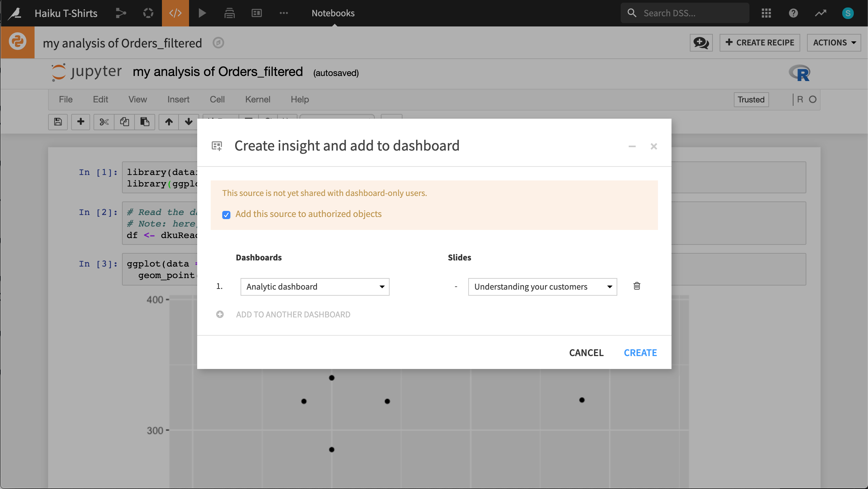Select the Kernel menu item
The width and height of the screenshot is (868, 489).
257,99
